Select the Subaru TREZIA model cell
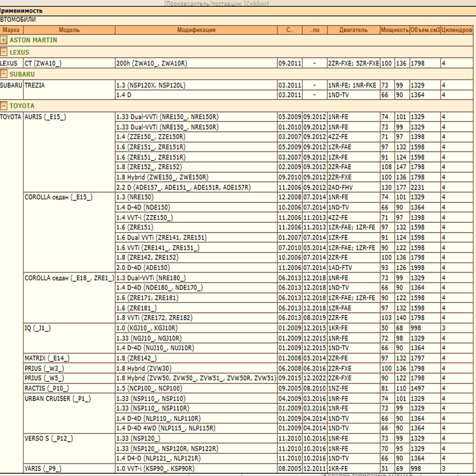 pos(35,85)
